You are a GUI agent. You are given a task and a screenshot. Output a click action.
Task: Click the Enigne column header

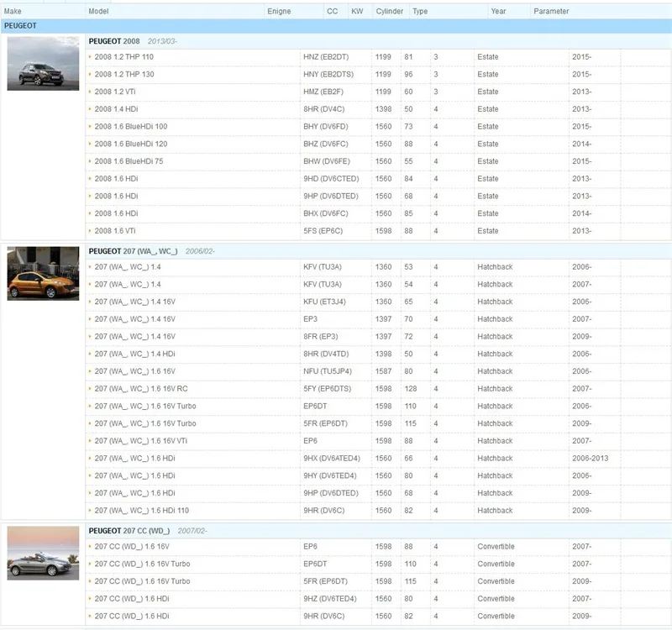pyautogui.click(x=279, y=11)
